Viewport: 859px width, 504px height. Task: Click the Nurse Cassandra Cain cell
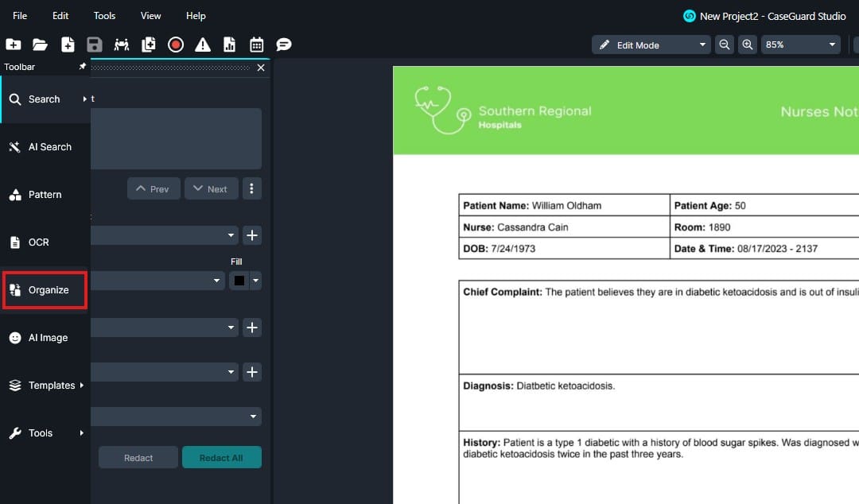(x=564, y=227)
